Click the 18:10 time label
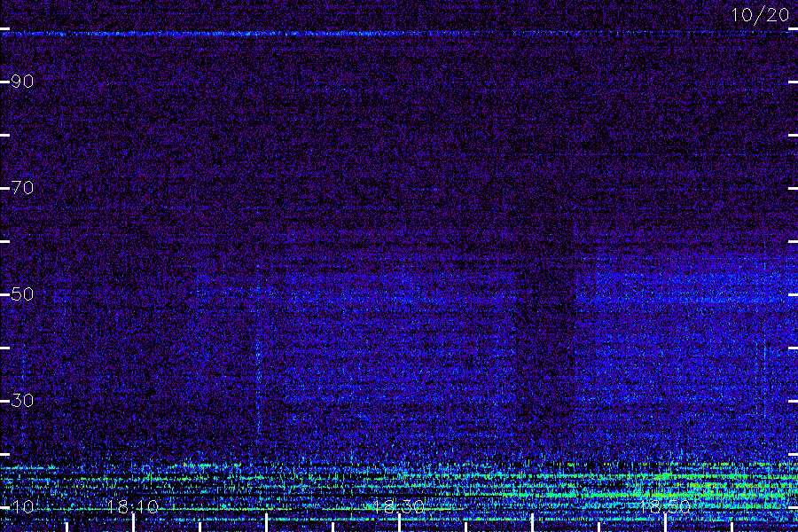The height and width of the screenshot is (532, 798). pos(133,507)
